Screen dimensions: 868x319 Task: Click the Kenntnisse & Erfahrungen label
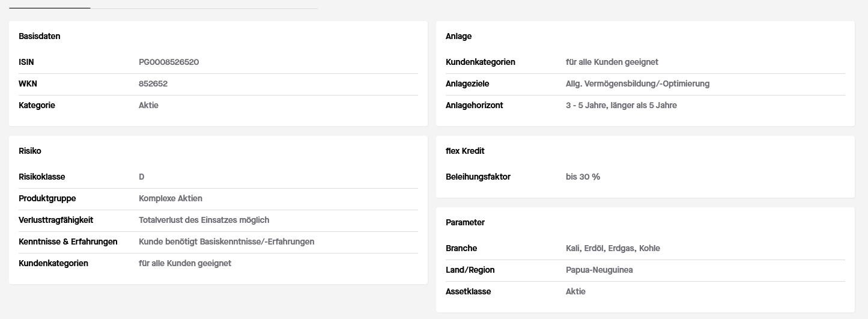click(x=68, y=242)
